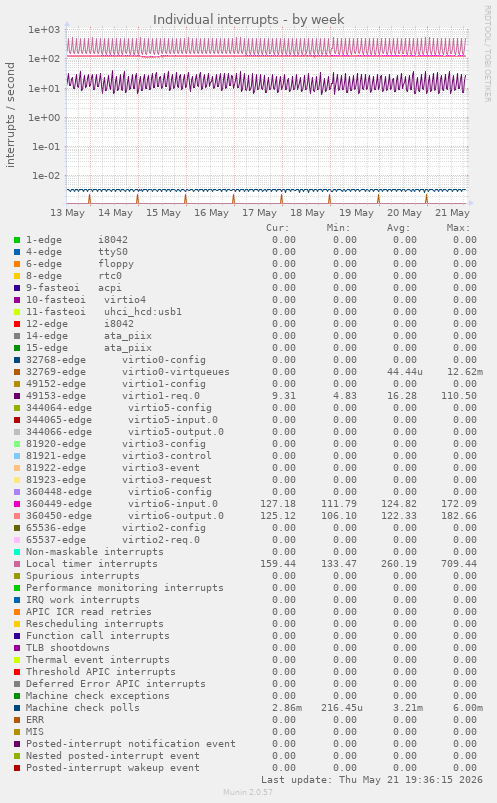Click the Last update timestamp line
The image size is (497, 803).
pos(372,780)
